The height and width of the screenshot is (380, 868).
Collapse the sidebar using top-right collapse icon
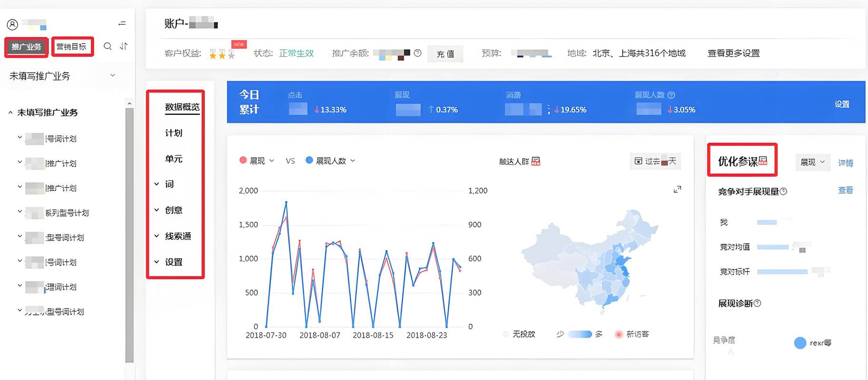pos(122,23)
